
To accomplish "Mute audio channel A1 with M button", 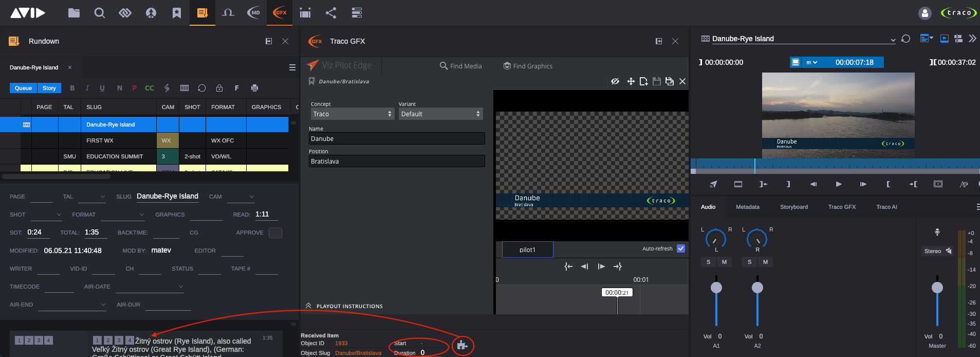I will (x=724, y=262).
